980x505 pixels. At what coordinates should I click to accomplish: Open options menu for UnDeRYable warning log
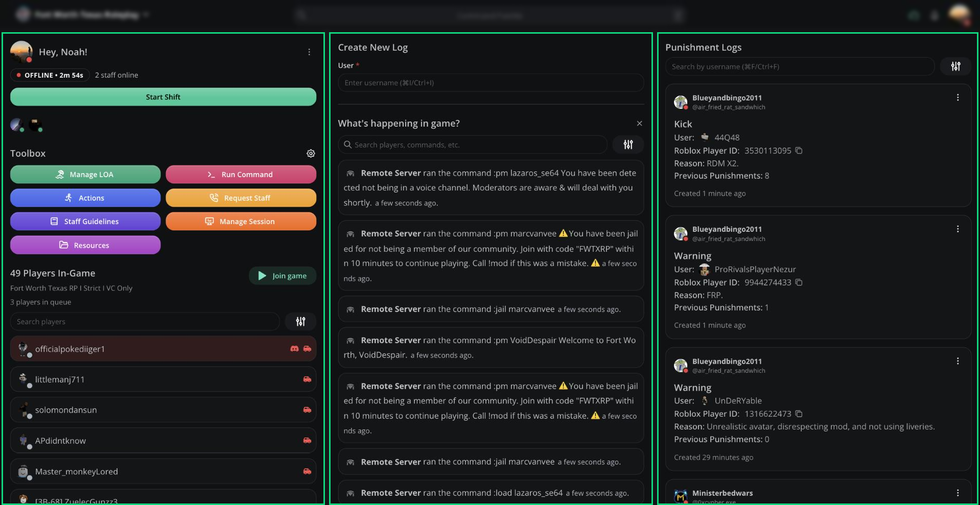[x=958, y=361]
